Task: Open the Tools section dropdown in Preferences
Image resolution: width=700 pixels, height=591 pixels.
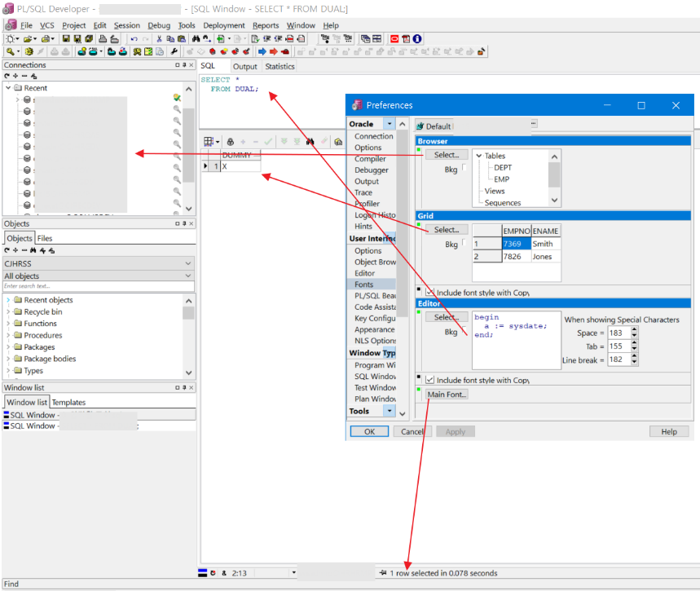Action: pos(390,411)
